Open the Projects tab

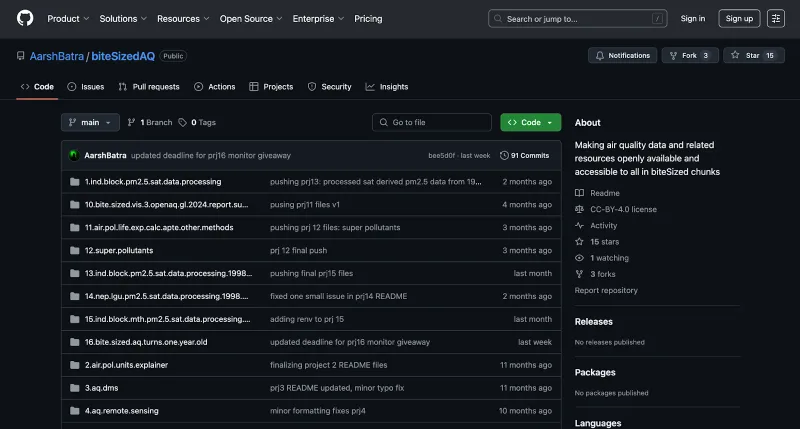271,87
